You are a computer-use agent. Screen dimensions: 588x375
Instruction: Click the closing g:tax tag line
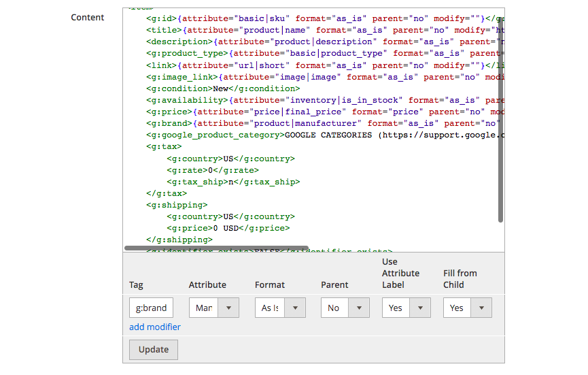tap(166, 193)
